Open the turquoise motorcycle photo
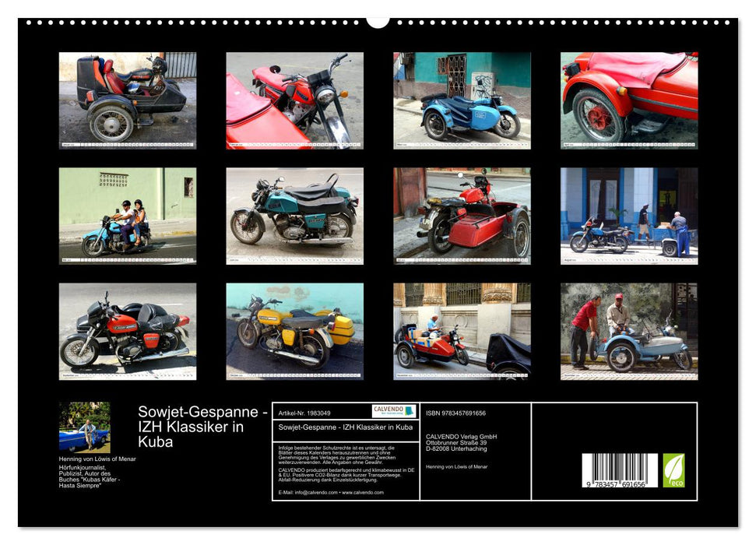The width and height of the screenshot is (756, 545). tap(294, 216)
